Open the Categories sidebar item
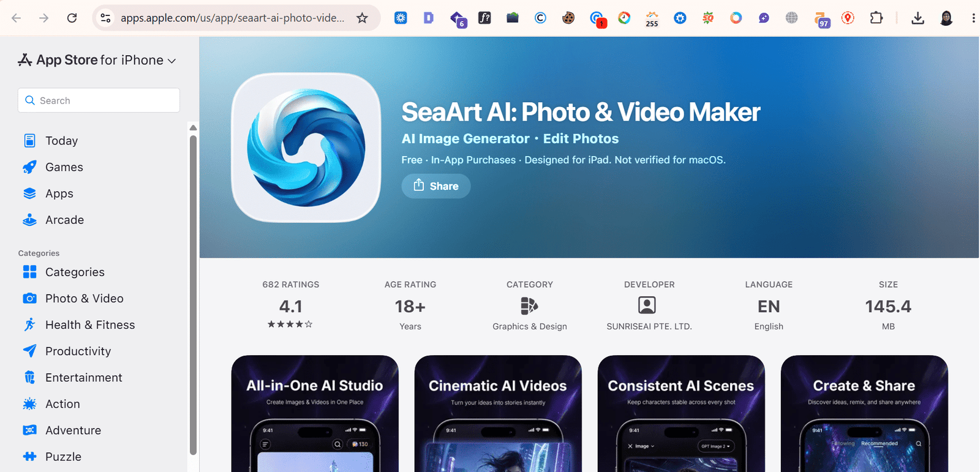Image resolution: width=980 pixels, height=472 pixels. pyautogui.click(x=75, y=272)
